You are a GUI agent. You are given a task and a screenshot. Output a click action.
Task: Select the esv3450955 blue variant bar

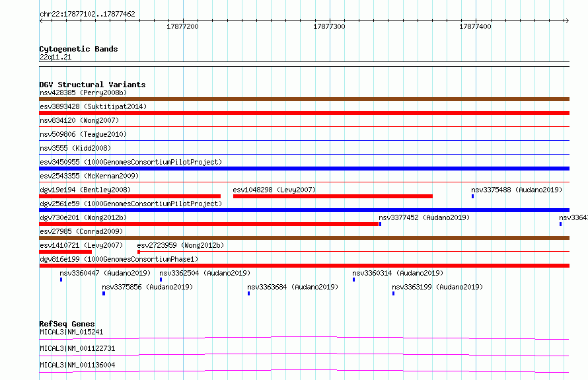click(x=304, y=169)
